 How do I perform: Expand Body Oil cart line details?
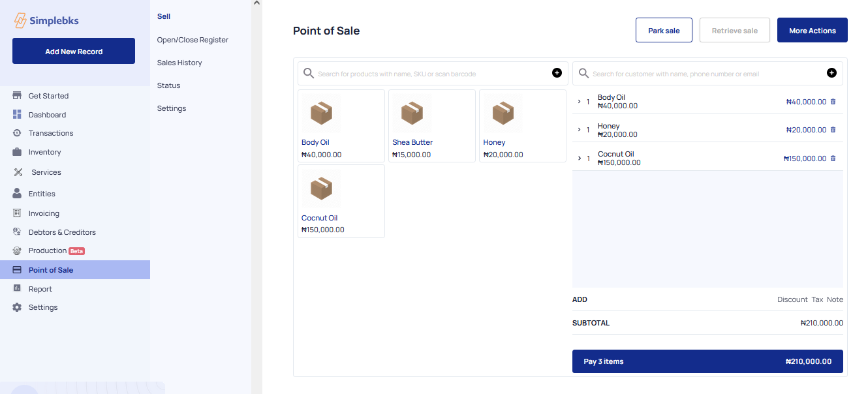pyautogui.click(x=580, y=102)
